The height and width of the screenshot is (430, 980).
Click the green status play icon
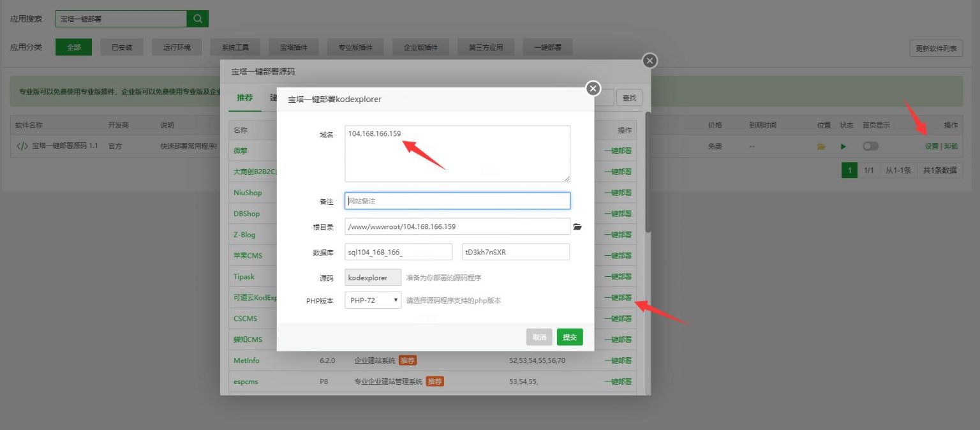843,146
